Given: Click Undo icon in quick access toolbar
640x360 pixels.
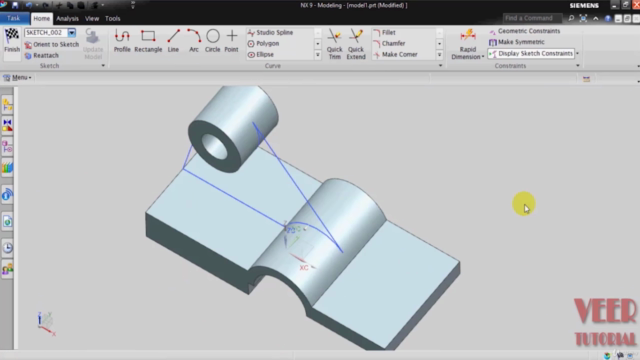Looking at the screenshot, I should (29, 5).
